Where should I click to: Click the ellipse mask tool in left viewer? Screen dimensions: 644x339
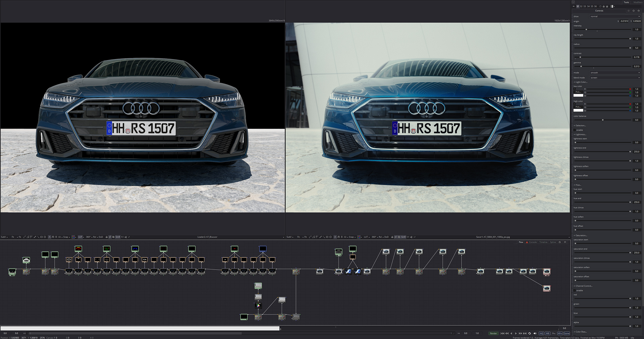click(x=45, y=237)
